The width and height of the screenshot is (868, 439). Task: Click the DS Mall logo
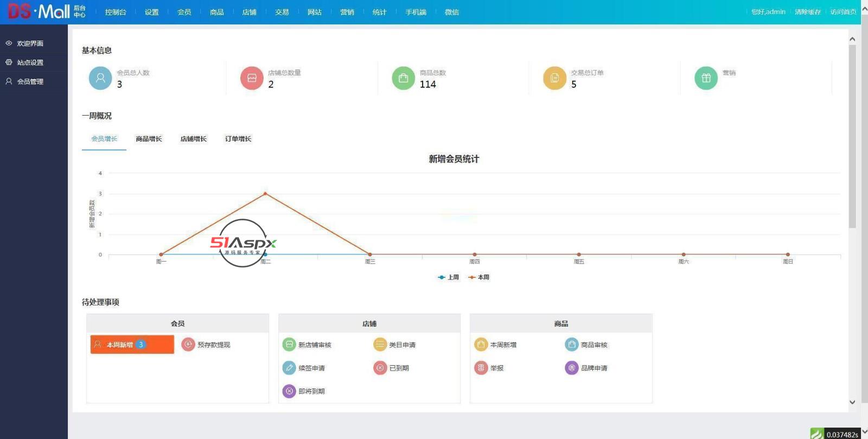[46, 11]
